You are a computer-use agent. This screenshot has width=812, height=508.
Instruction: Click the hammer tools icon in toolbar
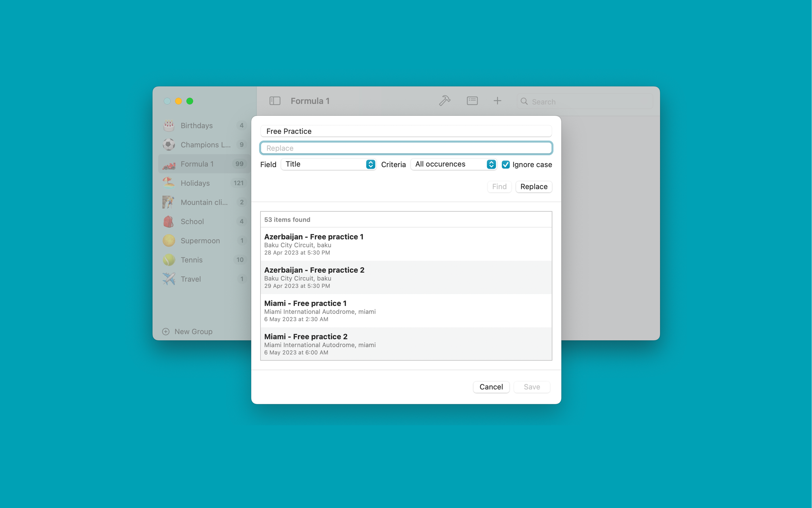pyautogui.click(x=444, y=101)
